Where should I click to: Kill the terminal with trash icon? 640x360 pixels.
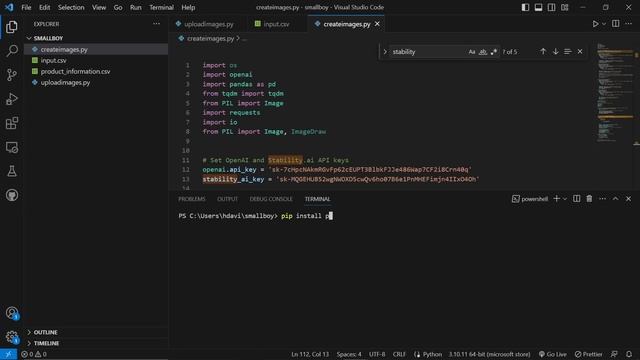[589, 199]
